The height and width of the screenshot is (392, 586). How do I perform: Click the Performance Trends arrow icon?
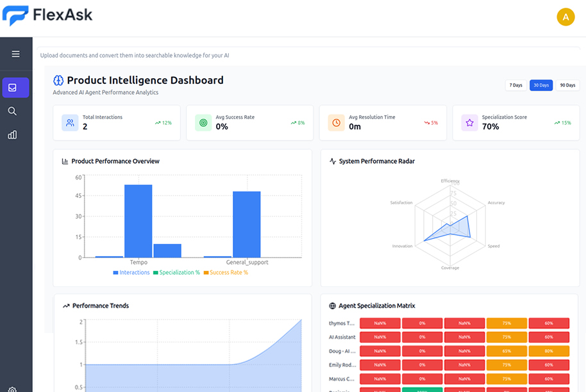66,306
